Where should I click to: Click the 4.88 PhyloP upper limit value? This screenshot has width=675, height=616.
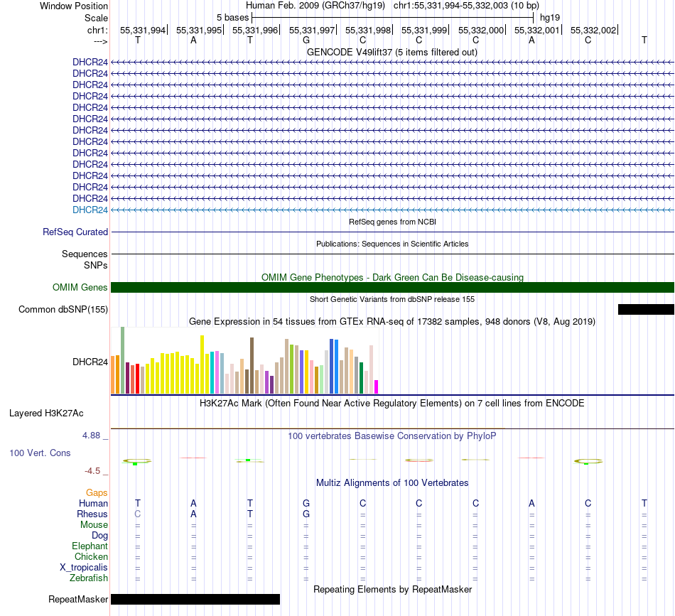(91, 436)
